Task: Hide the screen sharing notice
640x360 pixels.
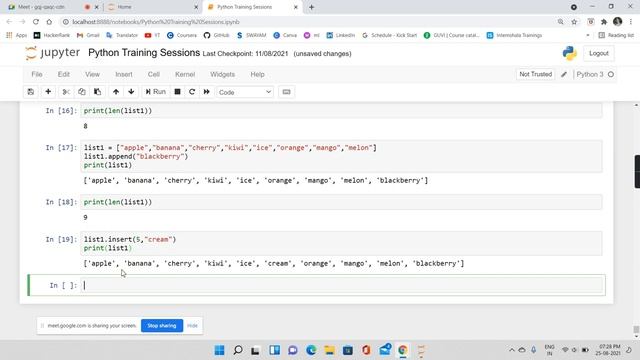Action: coord(192,326)
